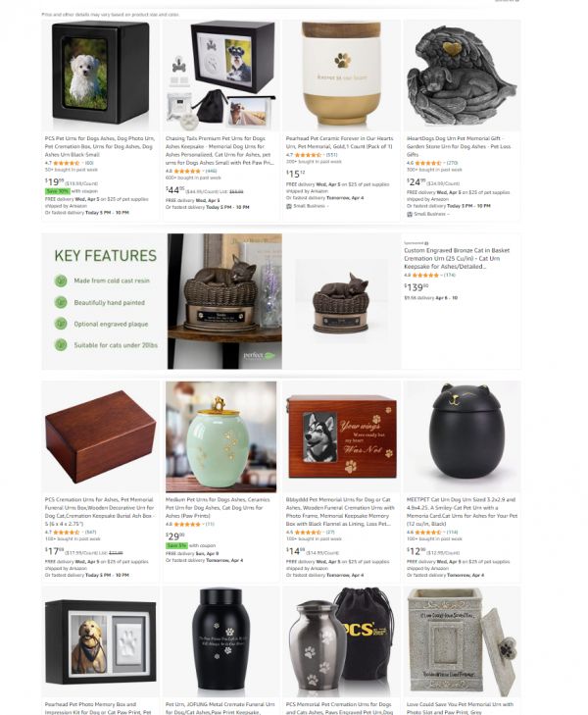Click the Key Features banner for cat urn
Image resolution: width=588 pixels, height=715 pixels.
105,301
